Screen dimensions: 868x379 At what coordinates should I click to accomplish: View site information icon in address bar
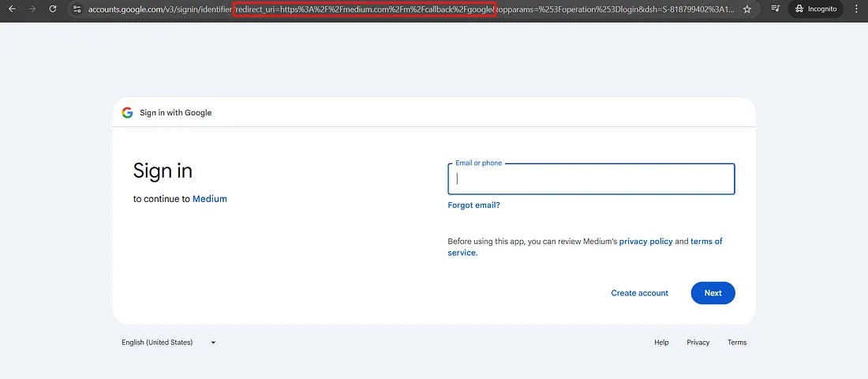(77, 9)
